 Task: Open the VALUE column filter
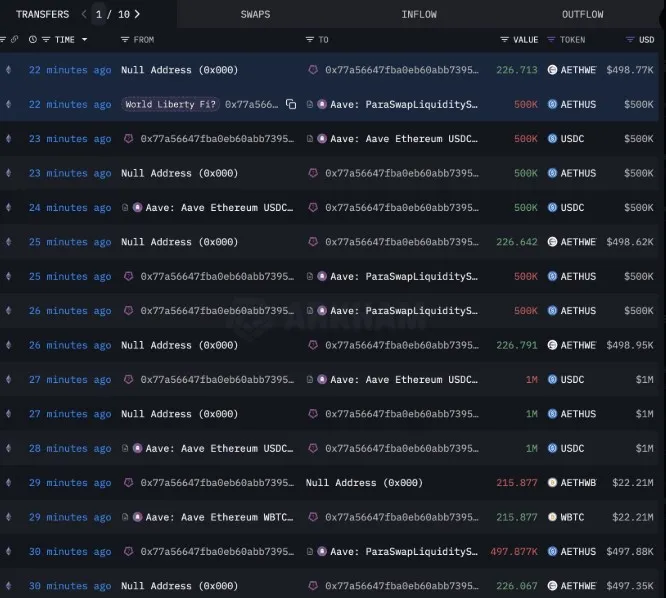(x=504, y=39)
